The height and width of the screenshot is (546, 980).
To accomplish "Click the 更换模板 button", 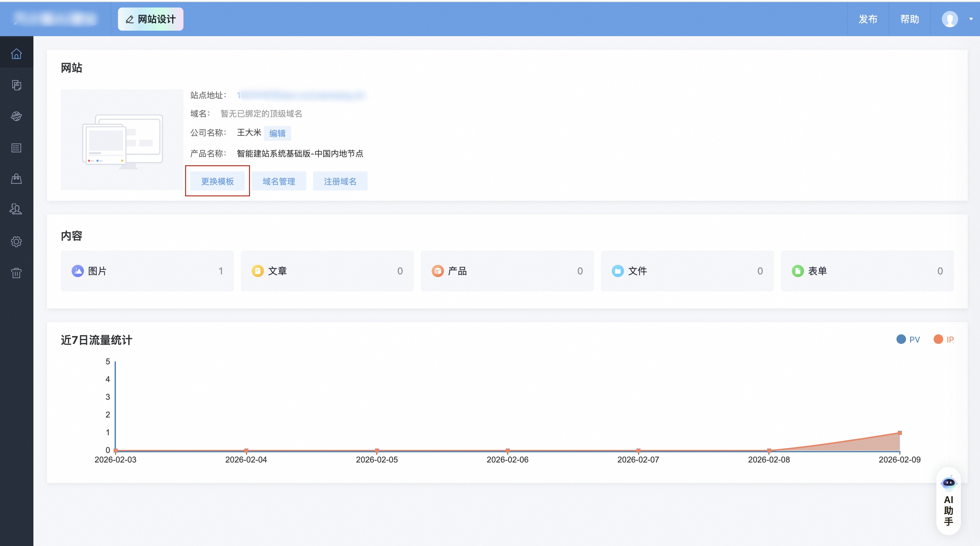I will [x=218, y=181].
